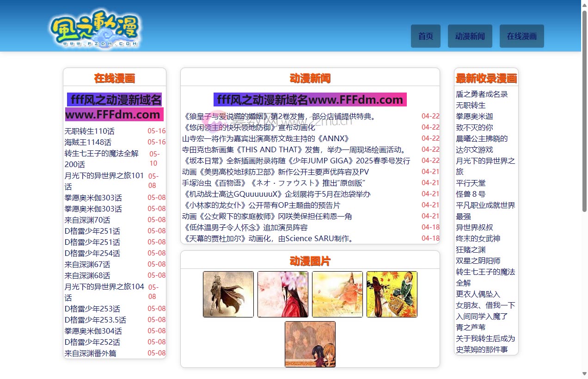588x379 pixels.
Task: Open 怪兽８号 in newest manga list
Action: (x=471, y=194)
